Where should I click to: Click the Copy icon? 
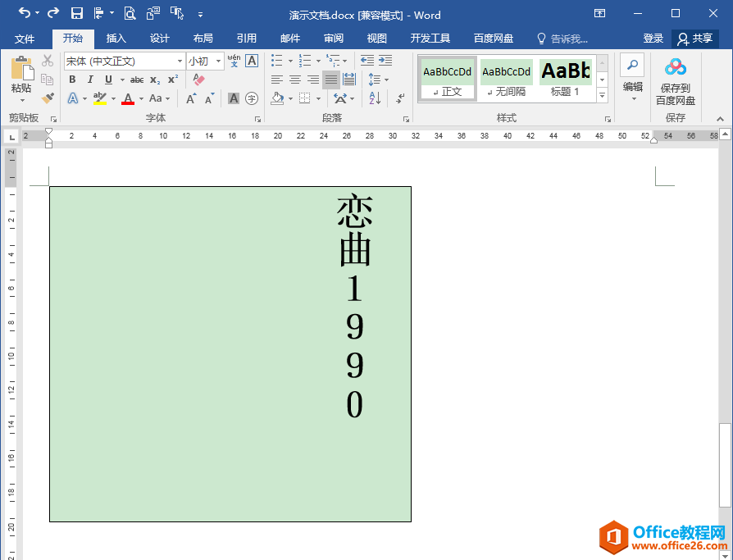pos(48,79)
